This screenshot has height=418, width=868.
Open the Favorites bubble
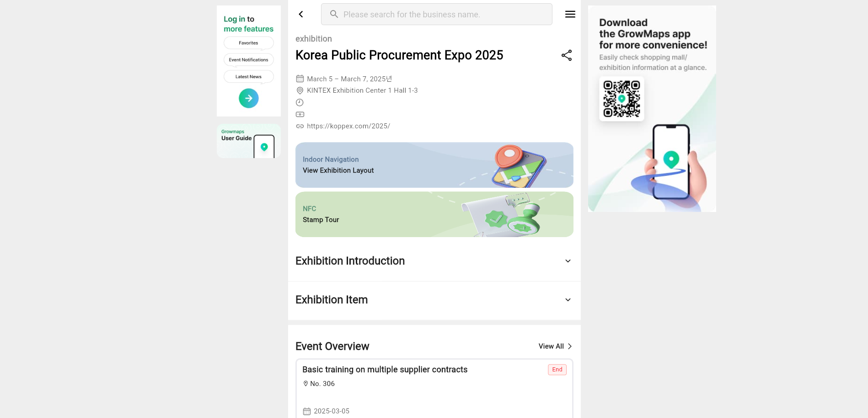click(249, 43)
